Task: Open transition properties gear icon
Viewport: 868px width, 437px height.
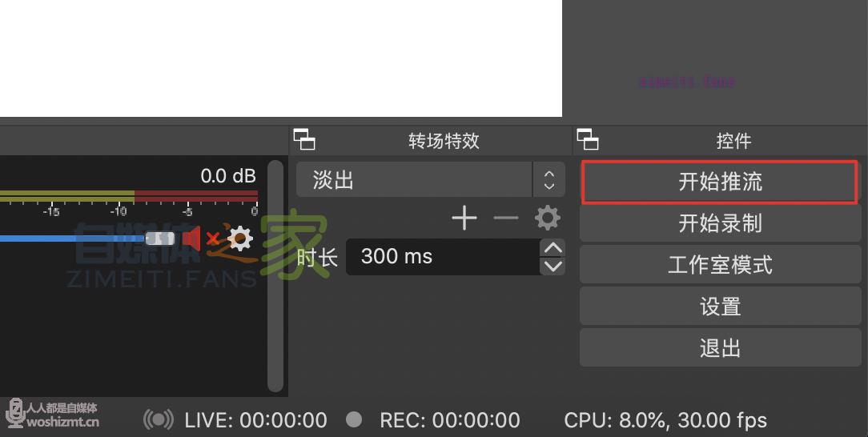Action: click(x=548, y=218)
